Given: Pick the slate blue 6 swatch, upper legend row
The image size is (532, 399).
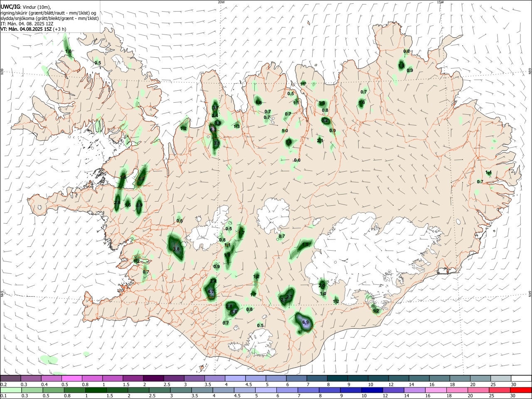Looking at the screenshot, I should click(297, 378).
